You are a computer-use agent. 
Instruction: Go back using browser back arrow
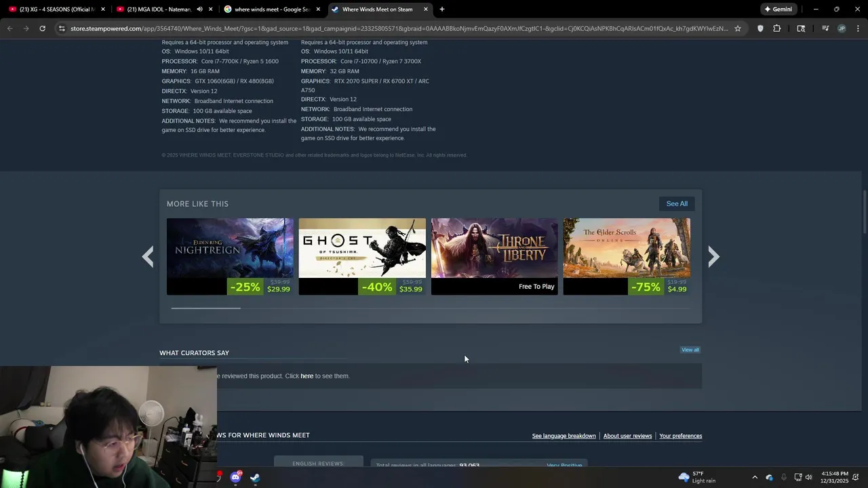point(9,28)
